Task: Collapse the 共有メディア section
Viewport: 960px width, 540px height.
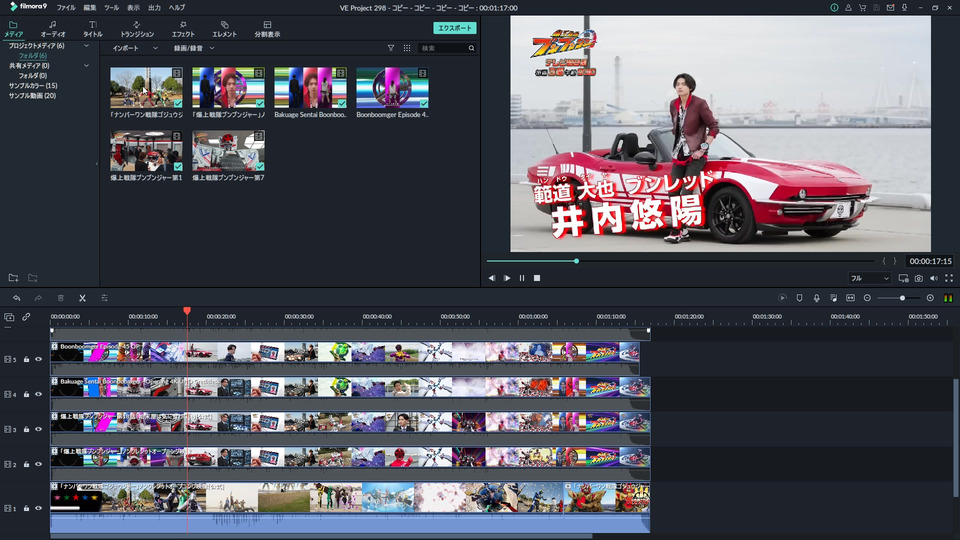Action: pyautogui.click(x=86, y=66)
